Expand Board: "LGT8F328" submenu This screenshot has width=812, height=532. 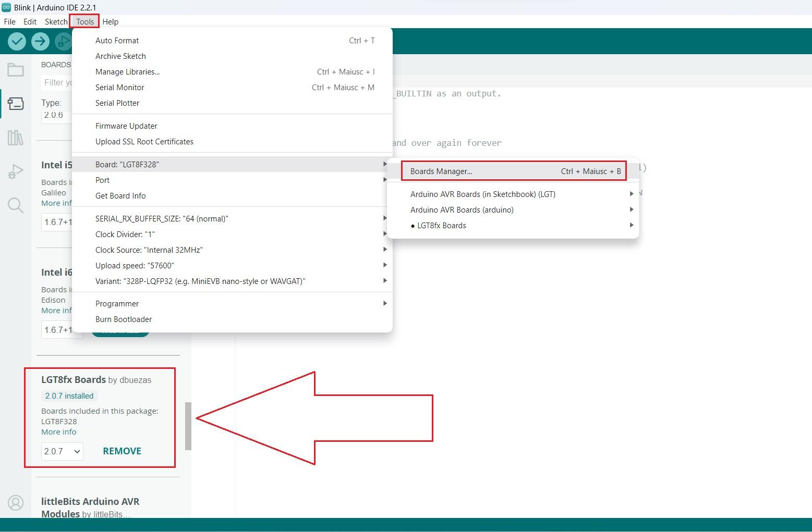232,164
